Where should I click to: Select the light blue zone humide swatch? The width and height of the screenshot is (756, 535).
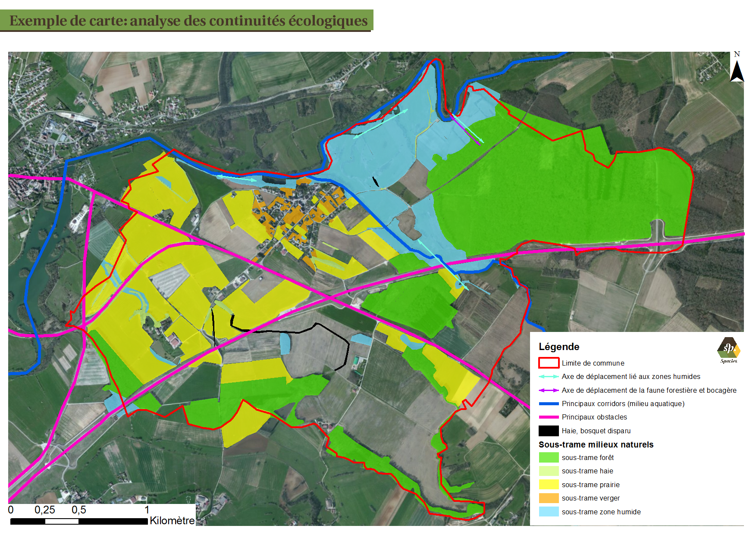pyautogui.click(x=549, y=512)
